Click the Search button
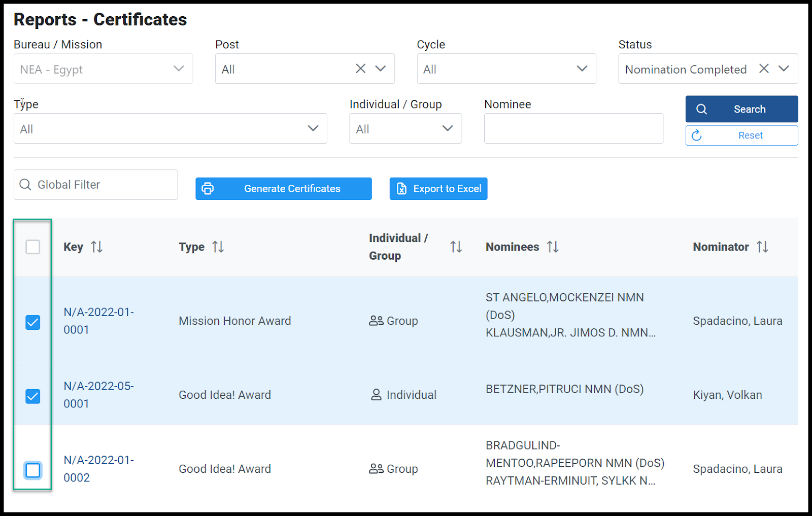This screenshot has height=516, width=812. coord(741,109)
